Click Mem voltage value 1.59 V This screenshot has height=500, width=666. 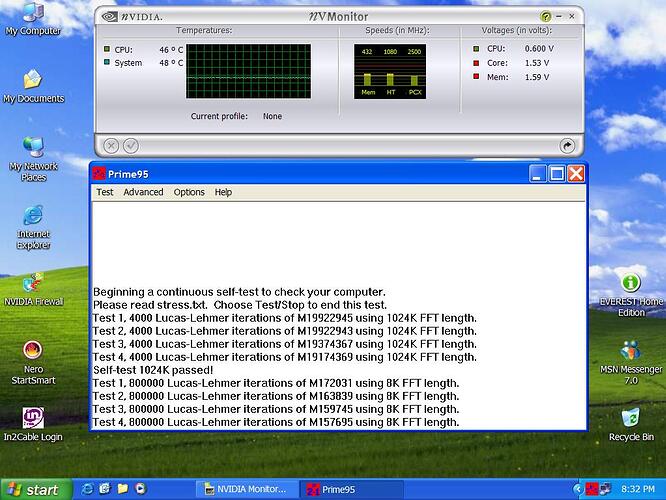[537, 77]
